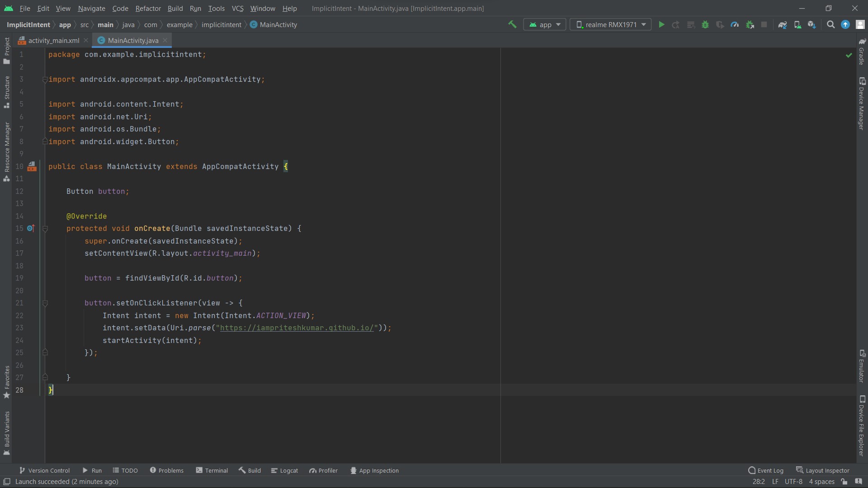Open the Refactor menu
Image resolution: width=868 pixels, height=488 pixels.
coord(148,8)
